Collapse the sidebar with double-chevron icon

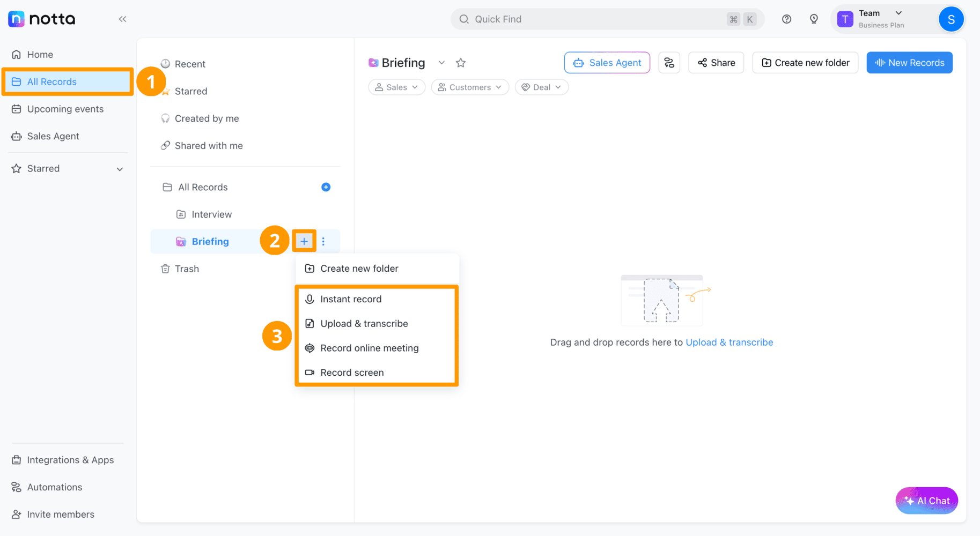(122, 19)
